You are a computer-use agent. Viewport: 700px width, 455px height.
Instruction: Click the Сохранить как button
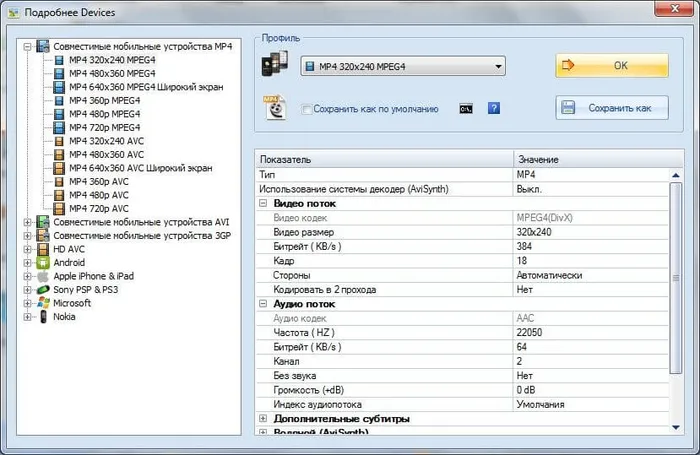[612, 108]
